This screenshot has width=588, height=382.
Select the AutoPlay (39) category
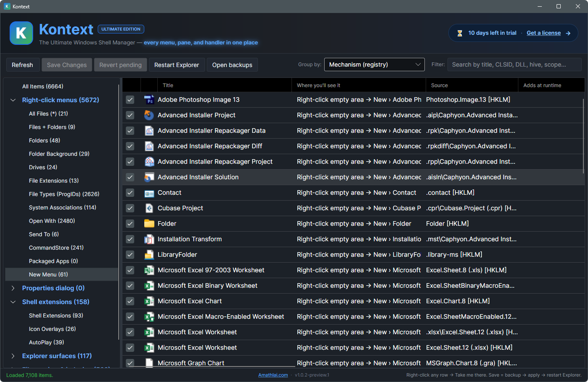(47, 342)
